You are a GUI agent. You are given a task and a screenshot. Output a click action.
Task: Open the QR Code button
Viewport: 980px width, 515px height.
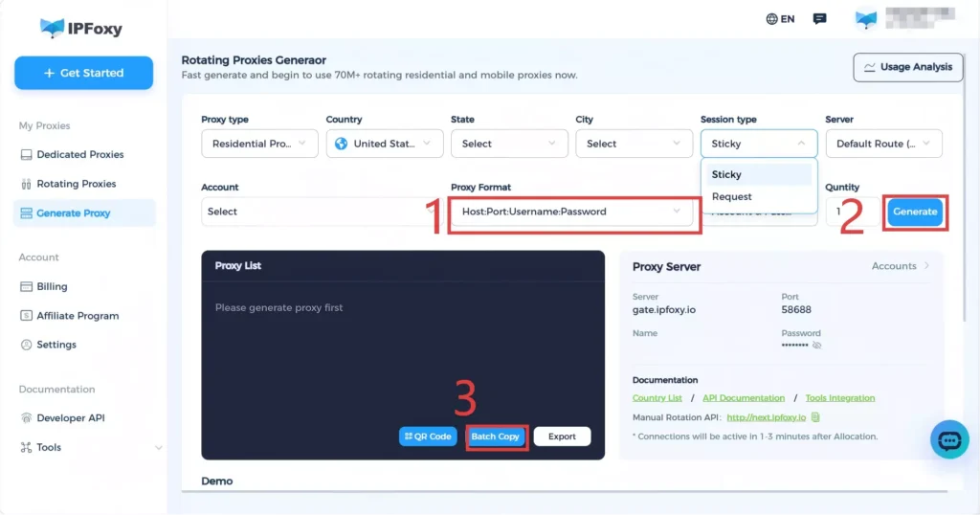pyautogui.click(x=428, y=437)
